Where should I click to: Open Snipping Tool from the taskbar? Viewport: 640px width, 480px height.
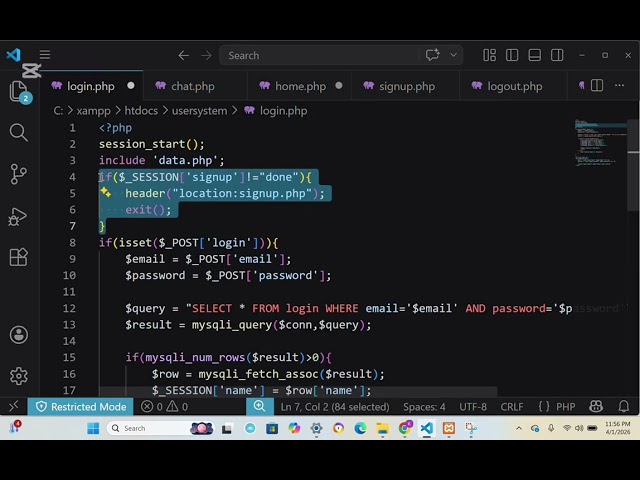pos(471,428)
